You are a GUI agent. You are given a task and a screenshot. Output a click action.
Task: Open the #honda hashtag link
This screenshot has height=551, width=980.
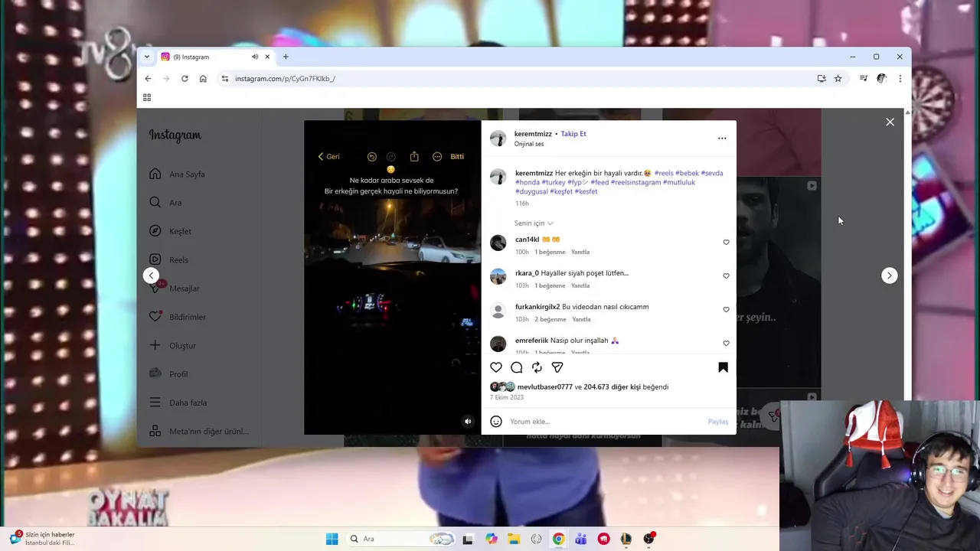point(528,182)
